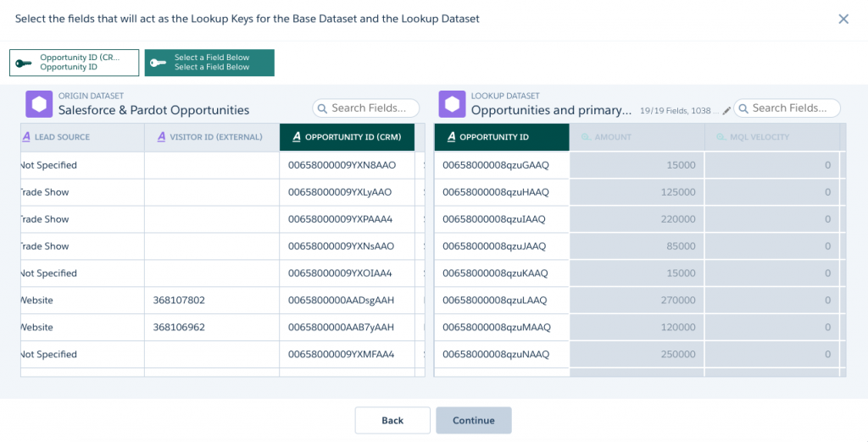Click search magnifier icon in origin dataset
Image resolution: width=868 pixels, height=442 pixels.
[322, 108]
